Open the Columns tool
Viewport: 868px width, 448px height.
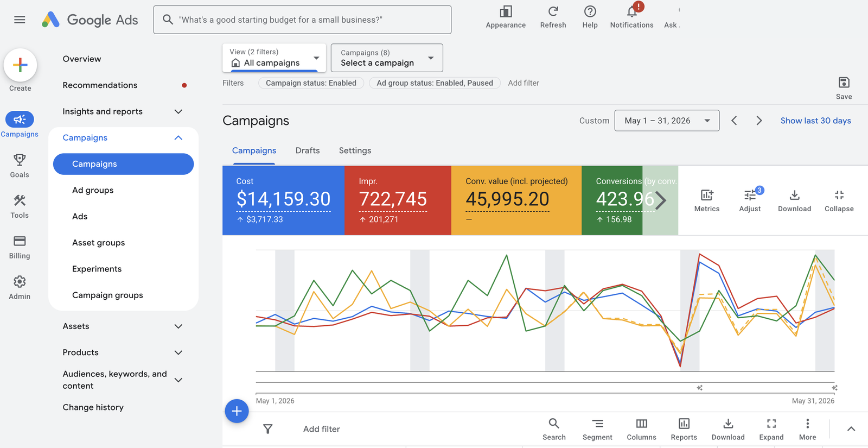point(641,424)
